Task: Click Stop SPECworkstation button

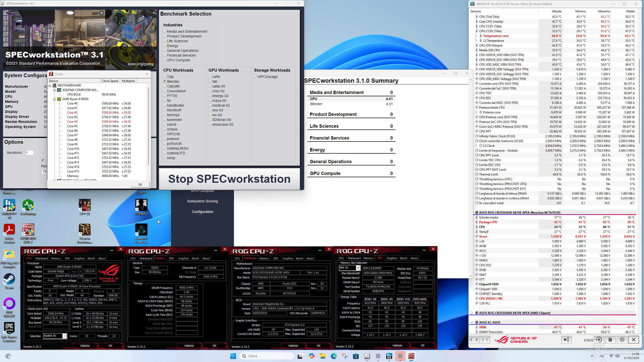Action: click(x=229, y=179)
